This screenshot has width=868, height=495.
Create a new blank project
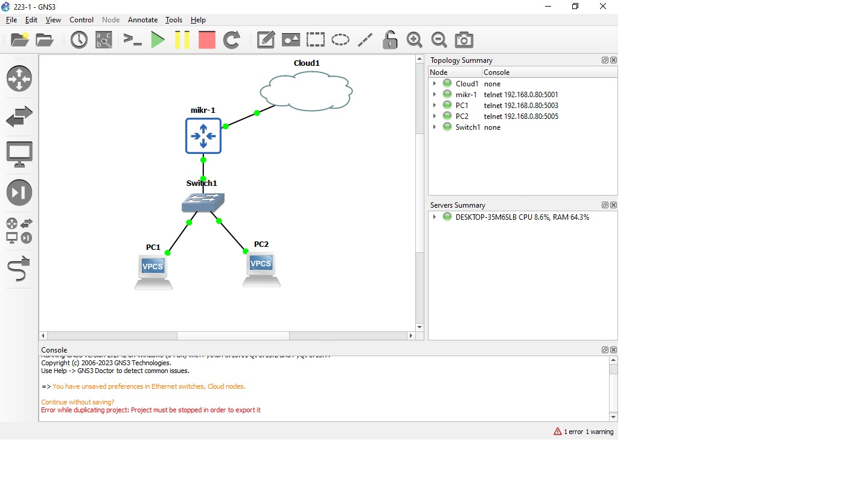click(20, 40)
